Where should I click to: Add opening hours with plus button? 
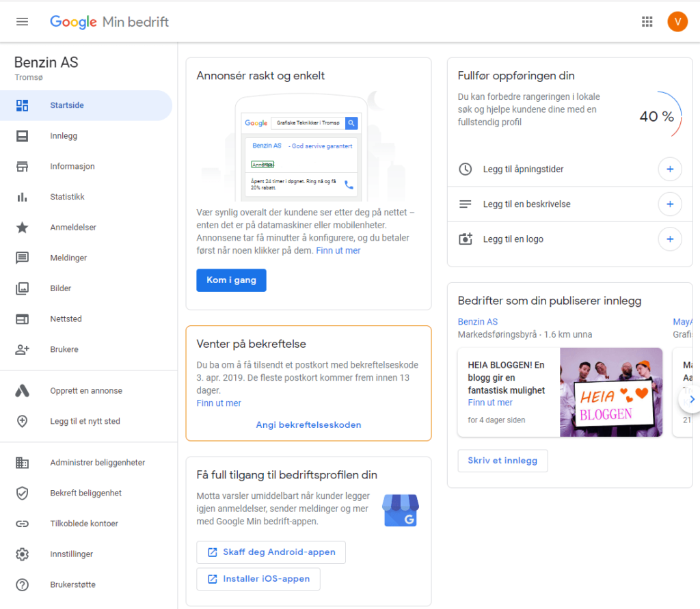(x=670, y=170)
